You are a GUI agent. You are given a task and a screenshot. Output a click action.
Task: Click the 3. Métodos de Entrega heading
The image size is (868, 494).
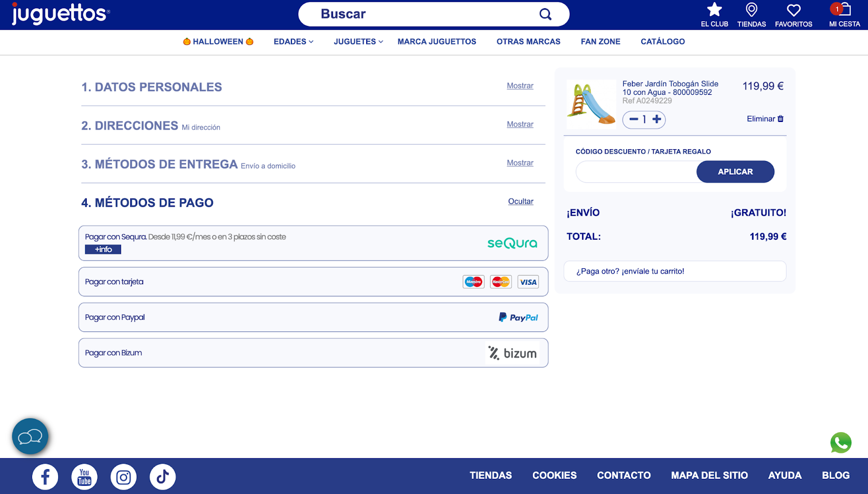(159, 164)
